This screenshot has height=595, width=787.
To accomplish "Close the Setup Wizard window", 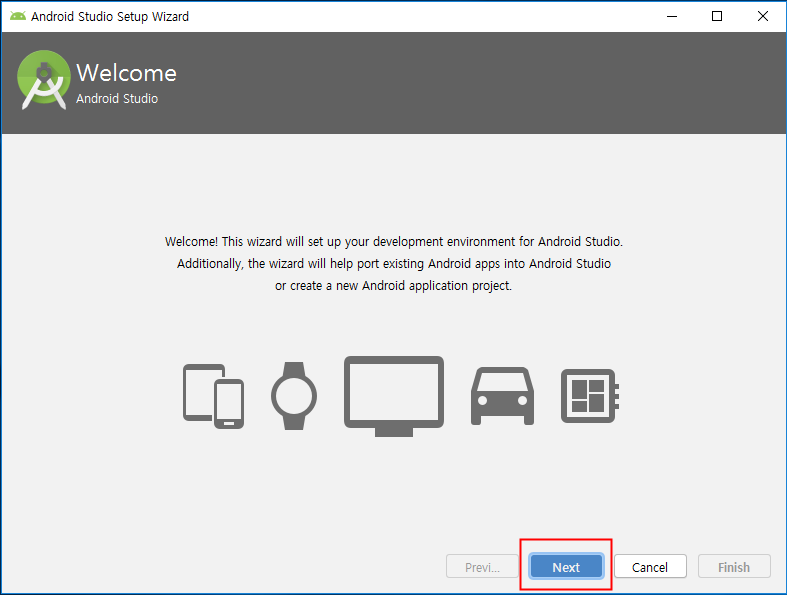I will pos(763,16).
